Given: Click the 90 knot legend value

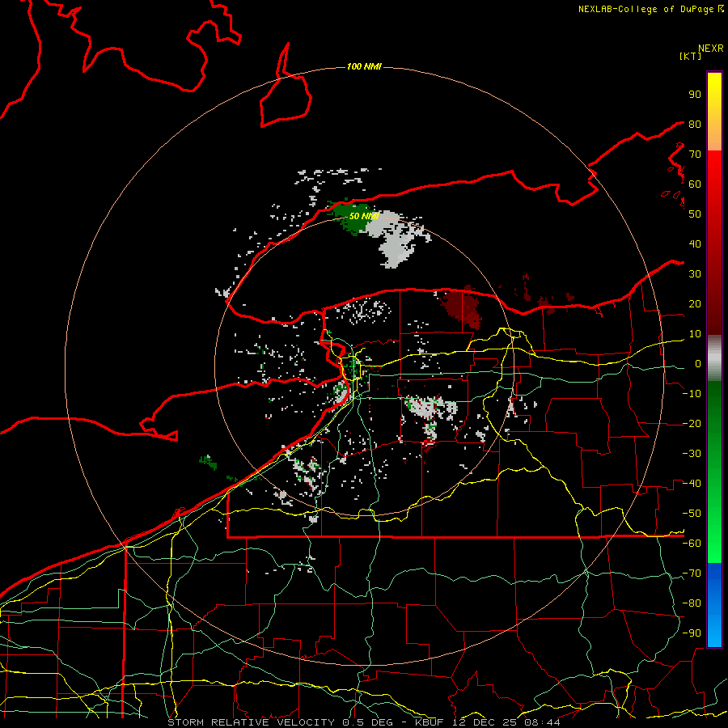Looking at the screenshot, I should point(695,95).
